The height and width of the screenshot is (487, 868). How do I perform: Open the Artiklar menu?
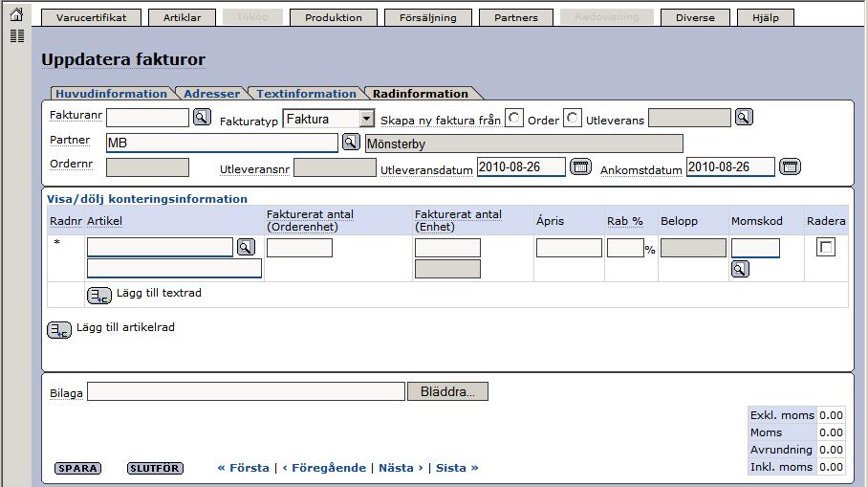(x=183, y=17)
